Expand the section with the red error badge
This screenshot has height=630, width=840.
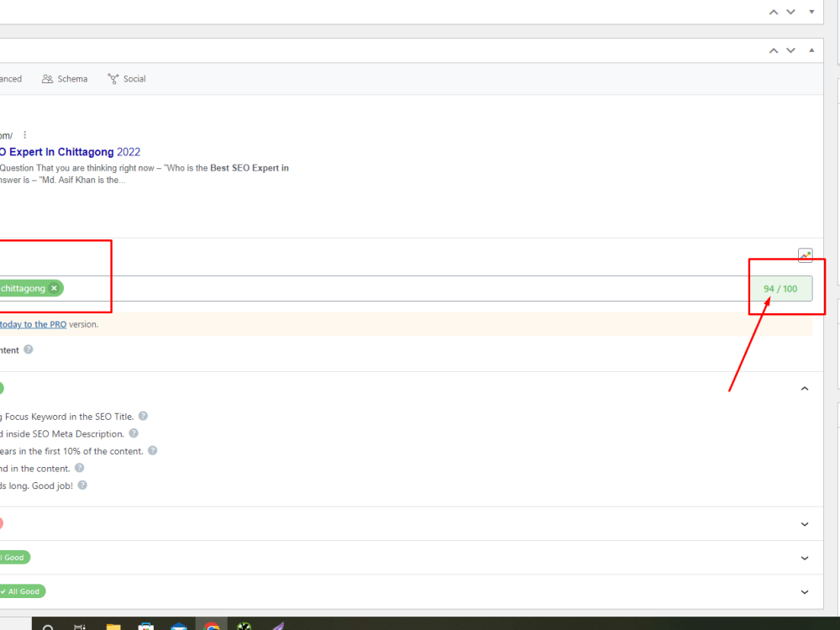point(805,524)
